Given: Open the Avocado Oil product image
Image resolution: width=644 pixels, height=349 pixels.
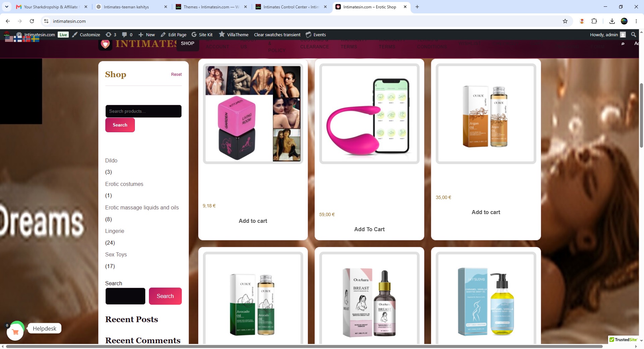Looking at the screenshot, I should coord(253,298).
